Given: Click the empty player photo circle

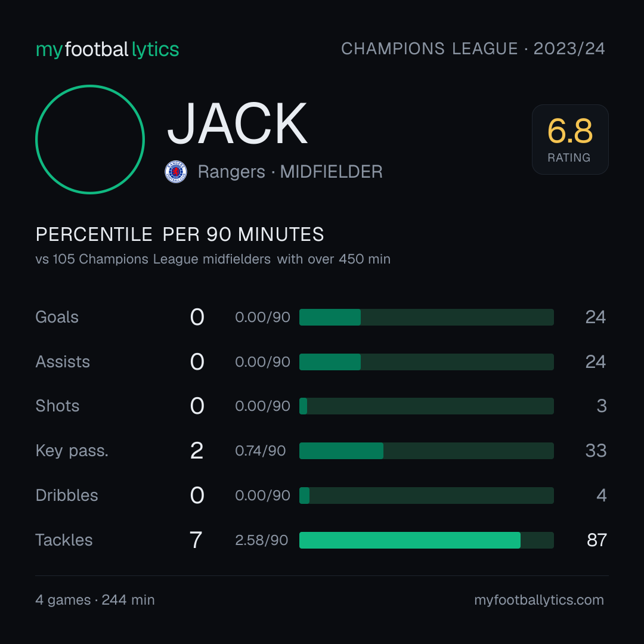Looking at the screenshot, I should pos(90,139).
